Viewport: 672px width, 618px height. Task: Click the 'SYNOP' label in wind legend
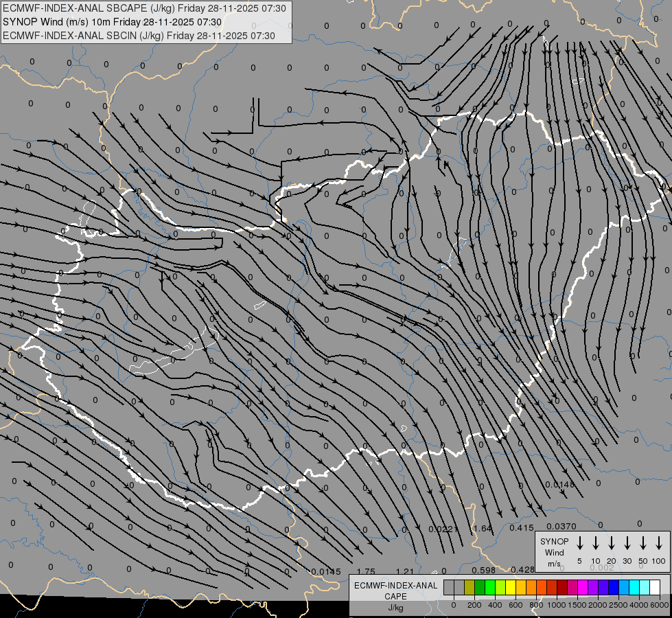554,541
